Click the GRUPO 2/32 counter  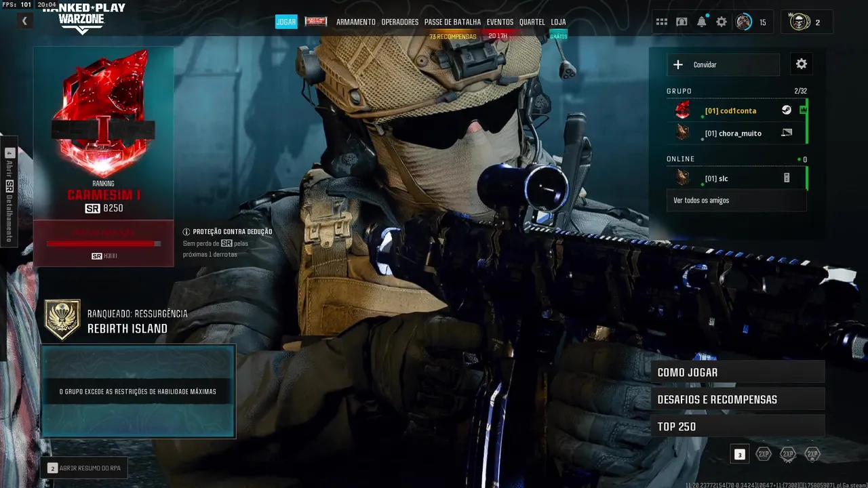coord(800,91)
